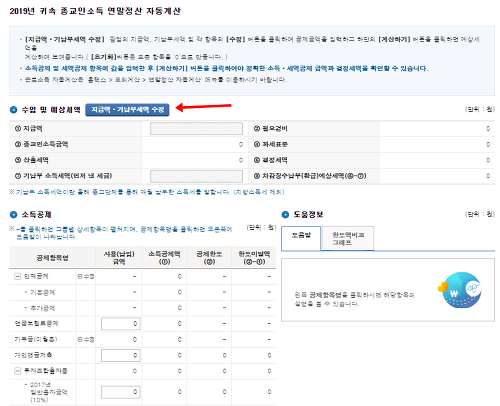
Task: Click the 소득공제액 column header
Action: [164, 258]
